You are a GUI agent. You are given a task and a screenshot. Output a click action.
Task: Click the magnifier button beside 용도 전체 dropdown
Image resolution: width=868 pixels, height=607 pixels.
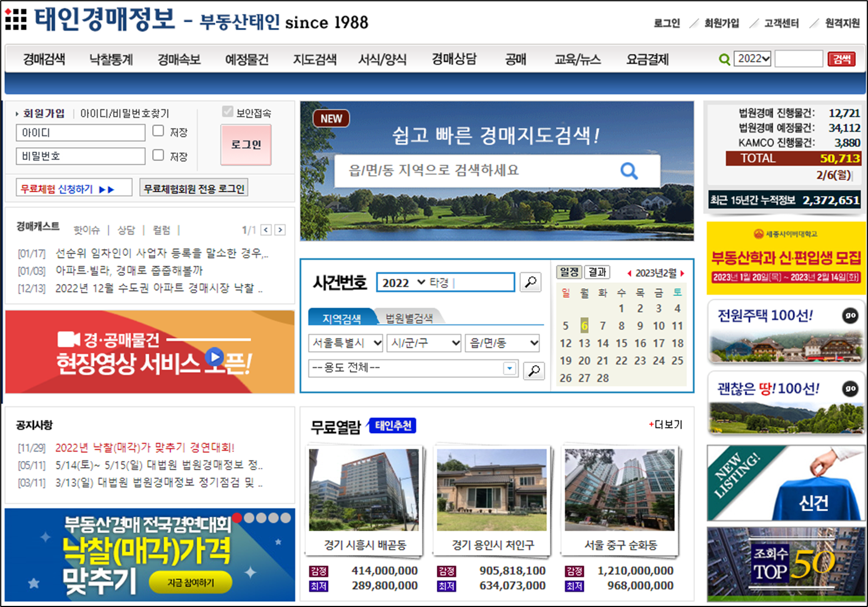click(534, 370)
